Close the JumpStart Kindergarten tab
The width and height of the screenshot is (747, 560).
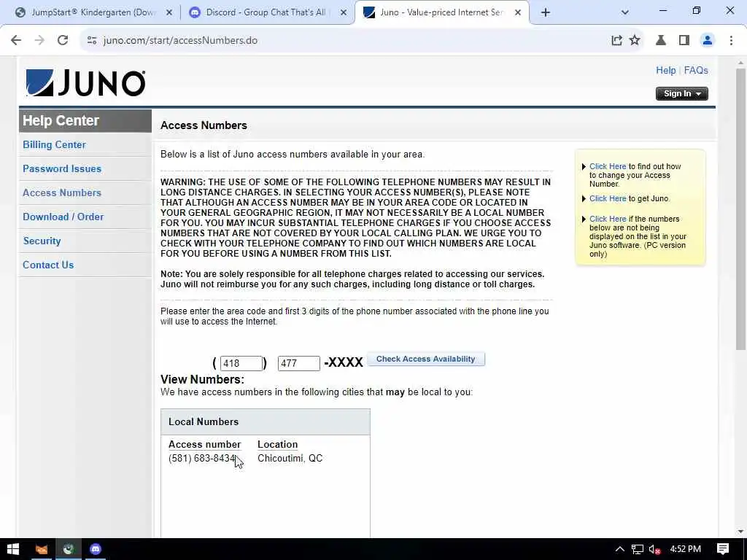[x=169, y=13]
